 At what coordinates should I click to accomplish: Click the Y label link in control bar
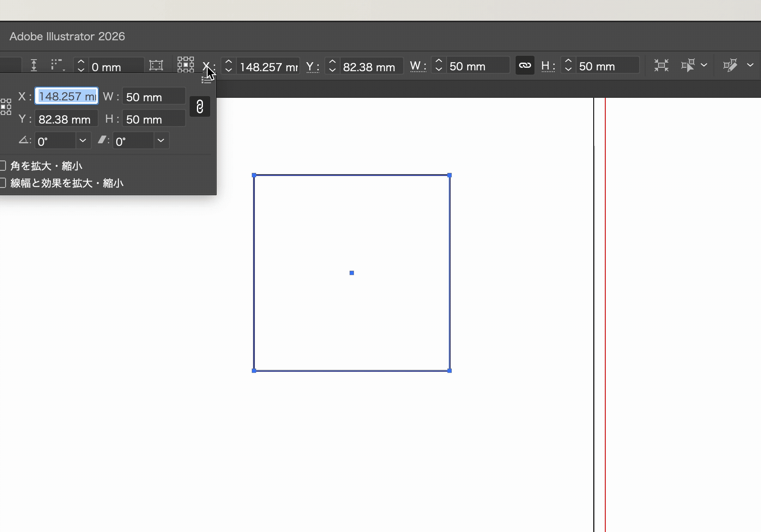tap(312, 66)
